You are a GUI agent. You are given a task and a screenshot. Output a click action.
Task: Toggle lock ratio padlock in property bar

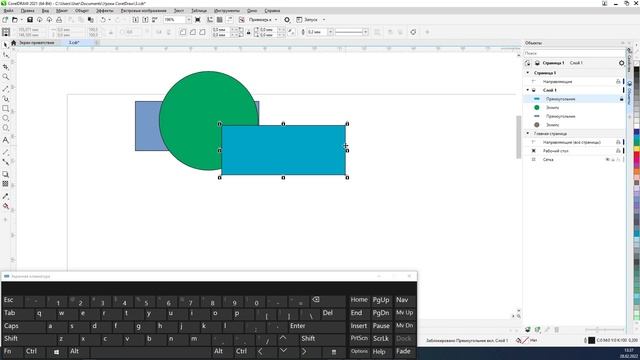(x=248, y=32)
